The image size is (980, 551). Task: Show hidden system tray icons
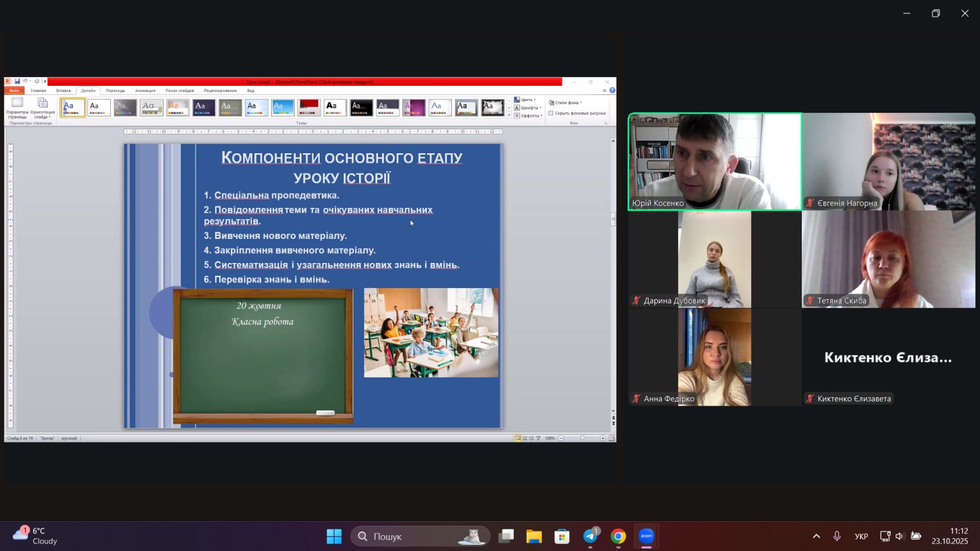(x=816, y=536)
